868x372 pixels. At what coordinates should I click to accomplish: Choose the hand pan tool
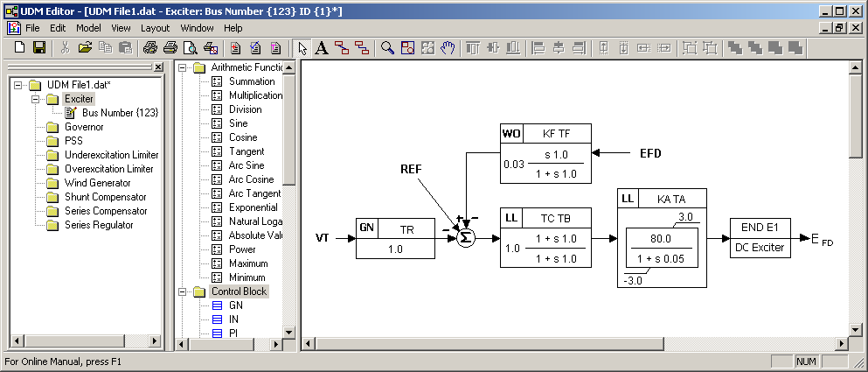(448, 47)
